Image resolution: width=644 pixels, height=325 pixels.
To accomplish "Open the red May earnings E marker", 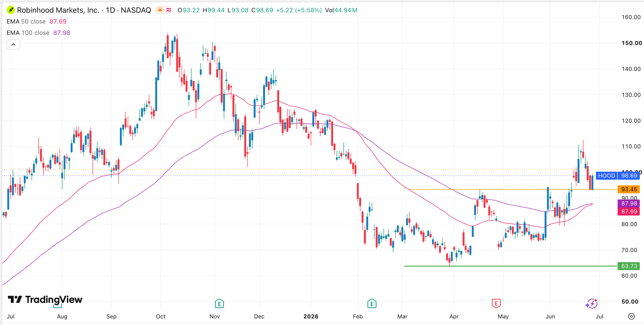I will (496, 303).
